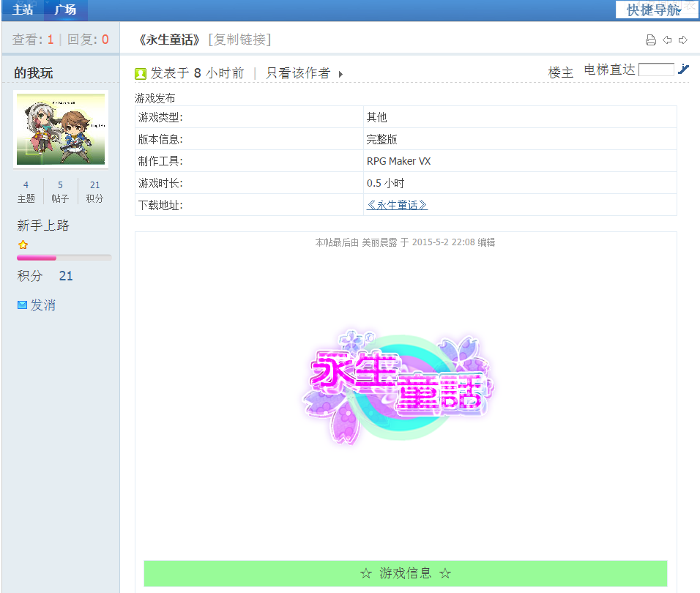Click the 下载地址: row label
The image size is (700, 593).
[x=160, y=205]
